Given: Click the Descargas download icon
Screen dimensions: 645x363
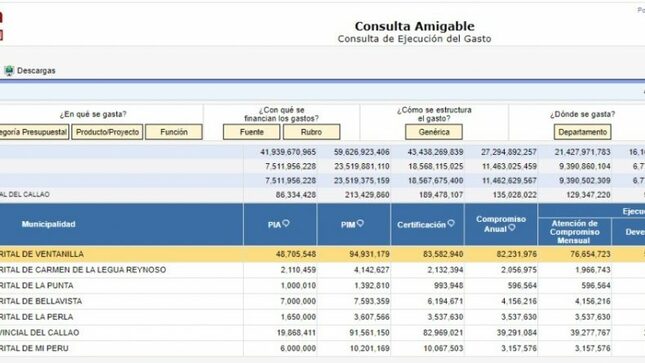Looking at the screenshot, I should click(9, 70).
